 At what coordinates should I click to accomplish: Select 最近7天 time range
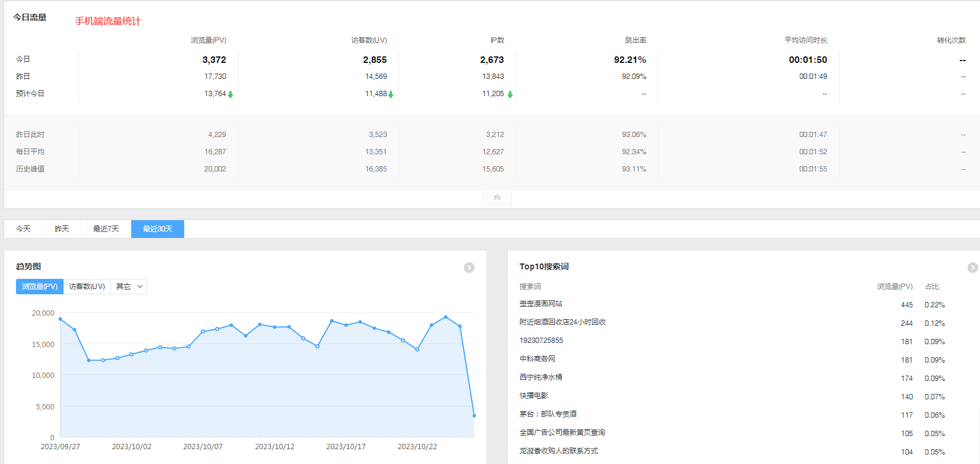point(106,229)
